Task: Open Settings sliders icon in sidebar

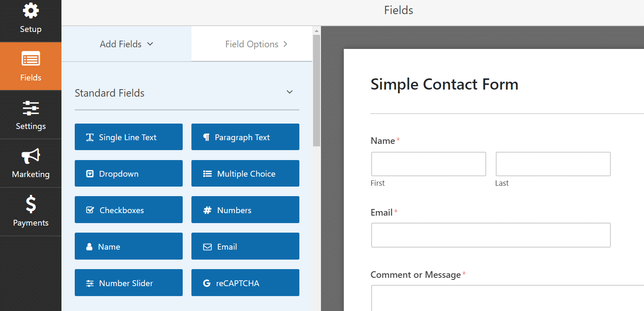Action: point(31,108)
